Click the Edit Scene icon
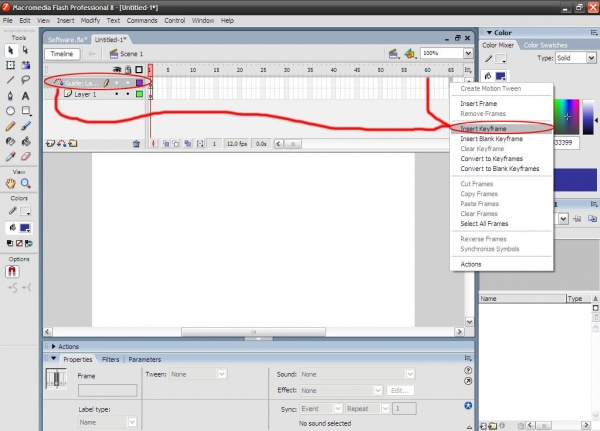The image size is (600, 431). (393, 54)
